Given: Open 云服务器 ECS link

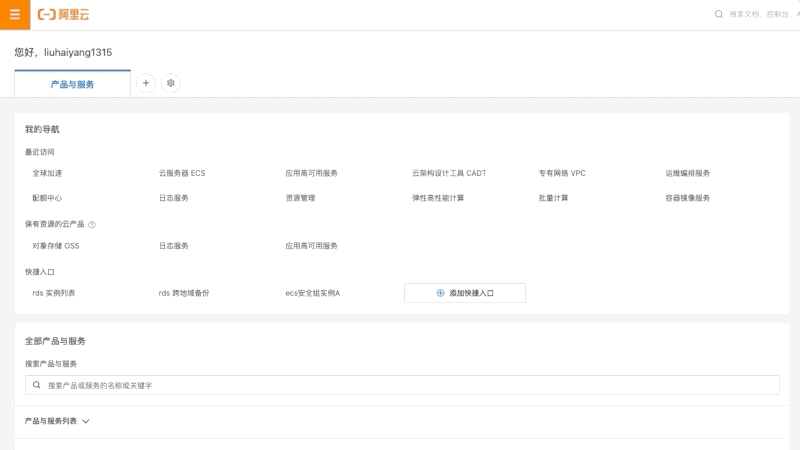Looking at the screenshot, I should 182,173.
